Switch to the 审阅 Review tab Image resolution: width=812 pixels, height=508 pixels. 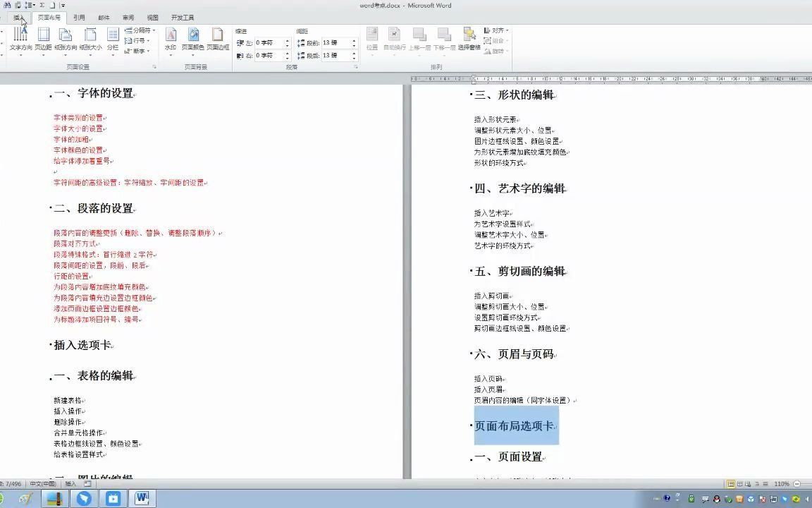[x=128, y=18]
